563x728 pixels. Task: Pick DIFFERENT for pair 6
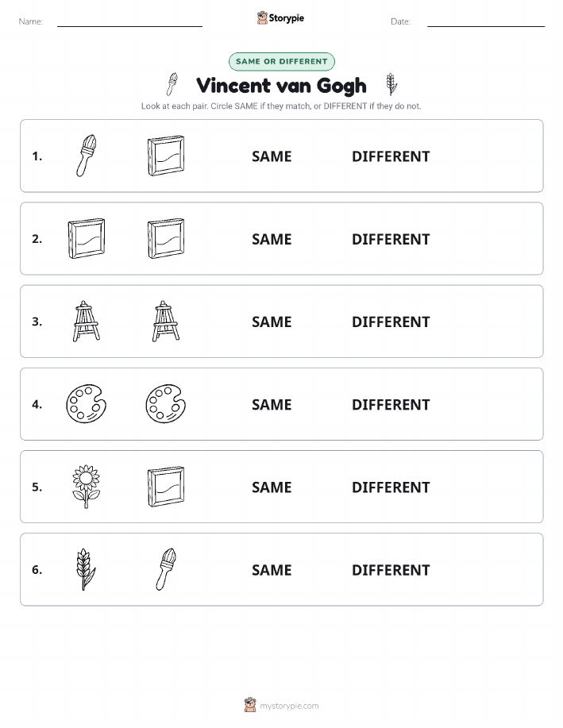(x=391, y=570)
